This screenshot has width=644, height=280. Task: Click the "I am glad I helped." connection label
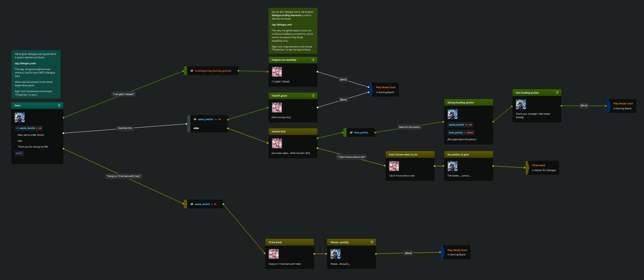tap(124, 94)
